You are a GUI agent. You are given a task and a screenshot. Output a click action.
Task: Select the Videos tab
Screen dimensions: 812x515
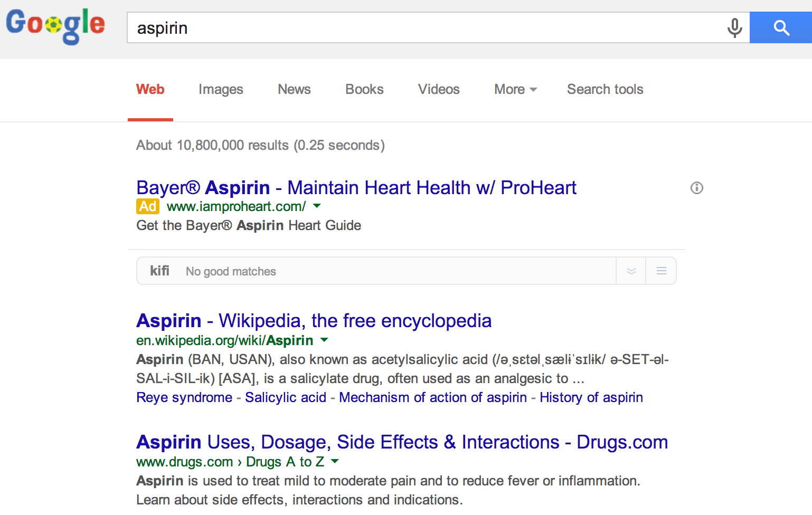pyautogui.click(x=438, y=89)
